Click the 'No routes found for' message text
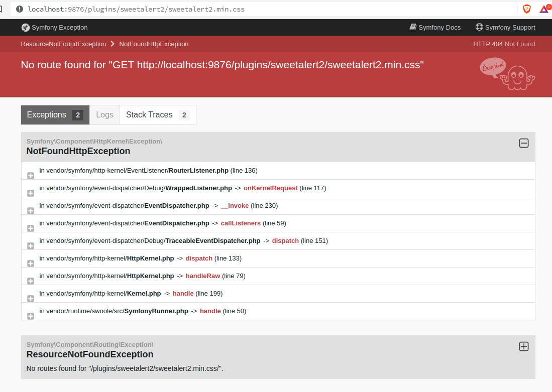Screen dimensions: 552x392 click(x=125, y=368)
